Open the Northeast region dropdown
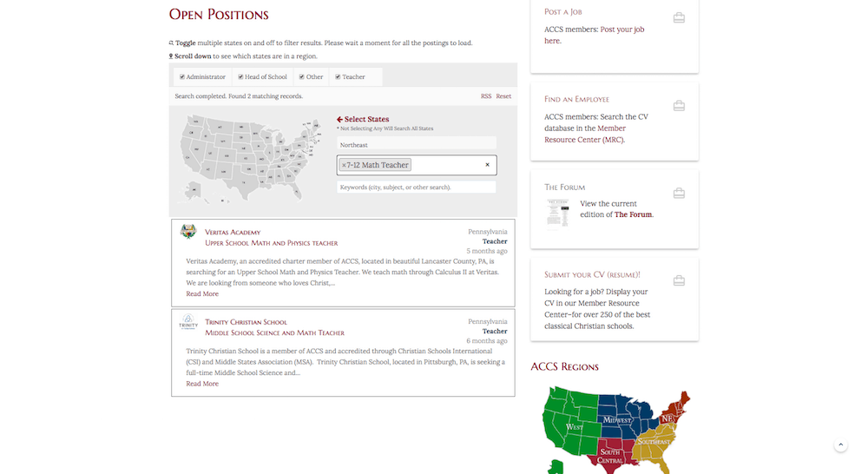This screenshot has width=868, height=474. pos(417,144)
